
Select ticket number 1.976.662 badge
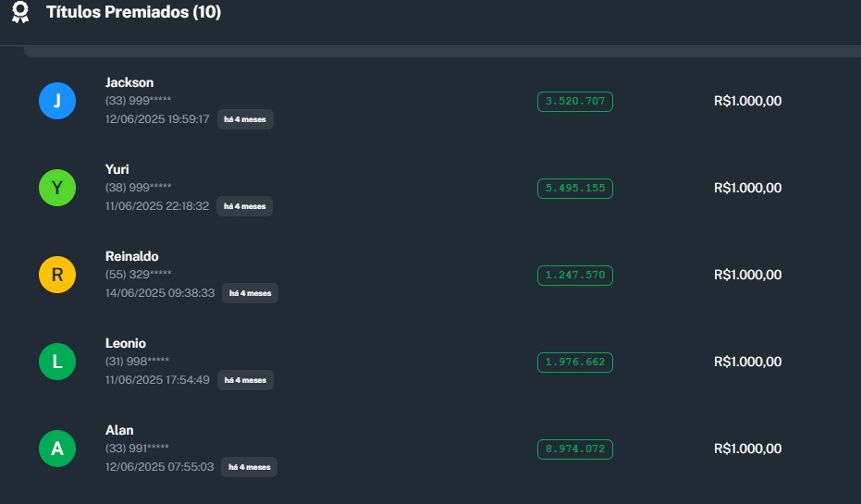[575, 363]
